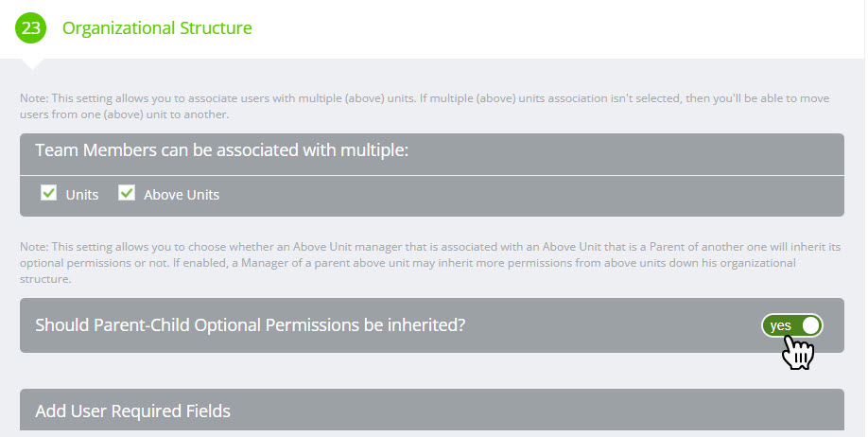This screenshot has width=868, height=437.
Task: Click the green checkmark in the Units box
Action: tap(49, 192)
